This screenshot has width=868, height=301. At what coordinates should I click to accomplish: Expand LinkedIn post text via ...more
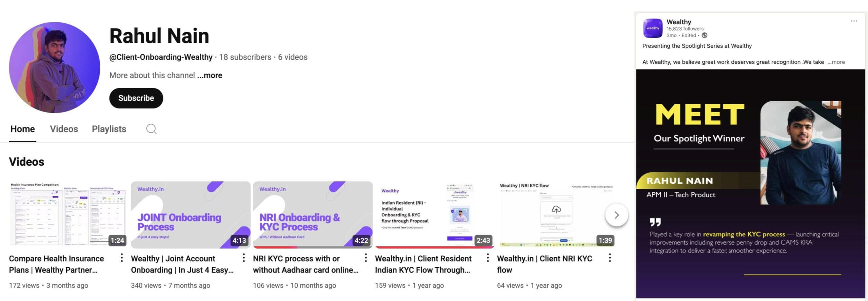click(x=836, y=62)
